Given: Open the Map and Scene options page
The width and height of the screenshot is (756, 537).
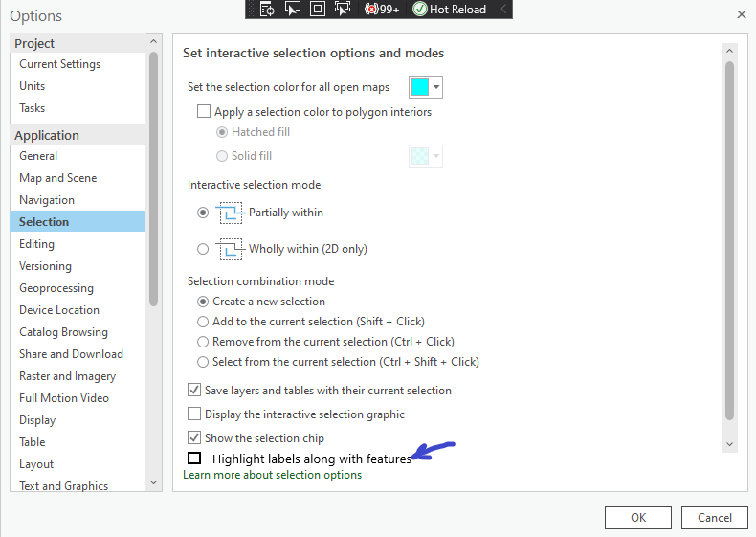Looking at the screenshot, I should (x=57, y=178).
